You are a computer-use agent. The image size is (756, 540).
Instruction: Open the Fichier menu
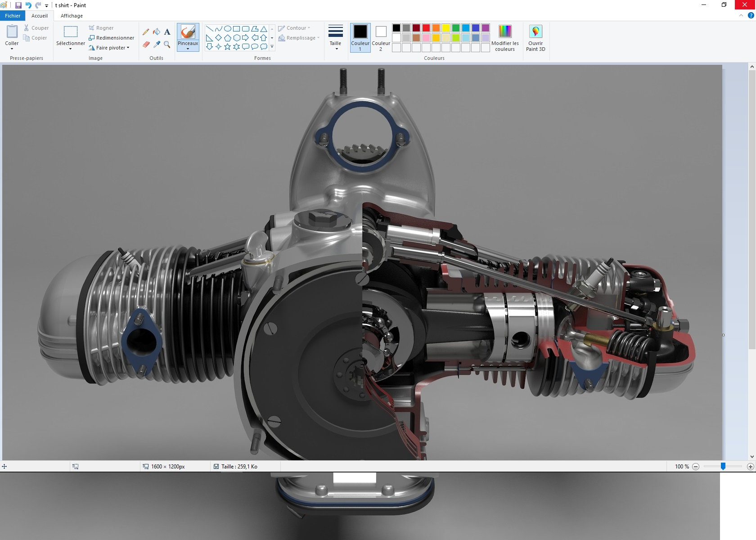click(13, 16)
